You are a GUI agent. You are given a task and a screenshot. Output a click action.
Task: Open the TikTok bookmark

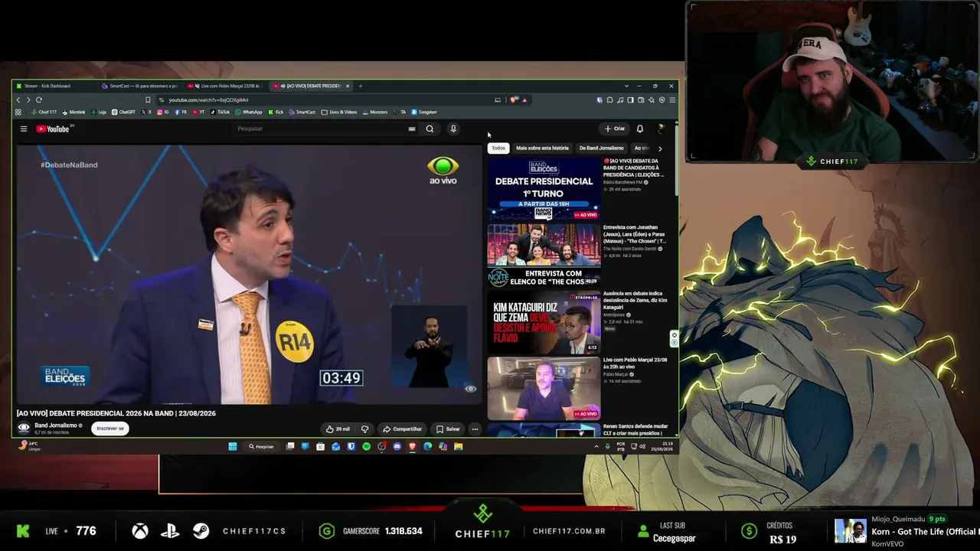click(220, 112)
